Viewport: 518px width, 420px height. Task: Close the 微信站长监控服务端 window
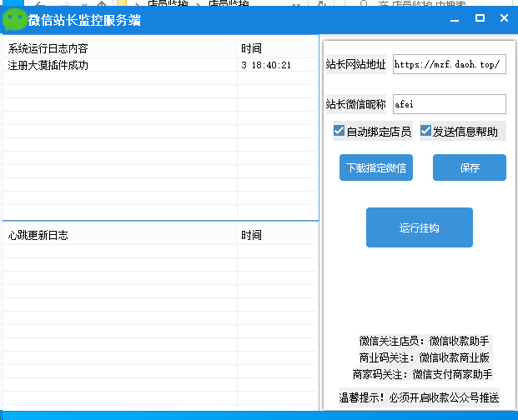[x=504, y=17]
